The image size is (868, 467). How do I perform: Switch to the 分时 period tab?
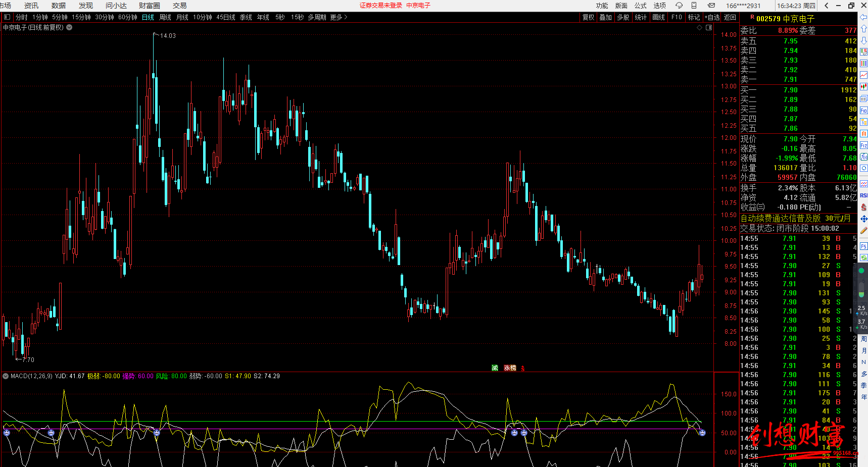click(x=22, y=17)
